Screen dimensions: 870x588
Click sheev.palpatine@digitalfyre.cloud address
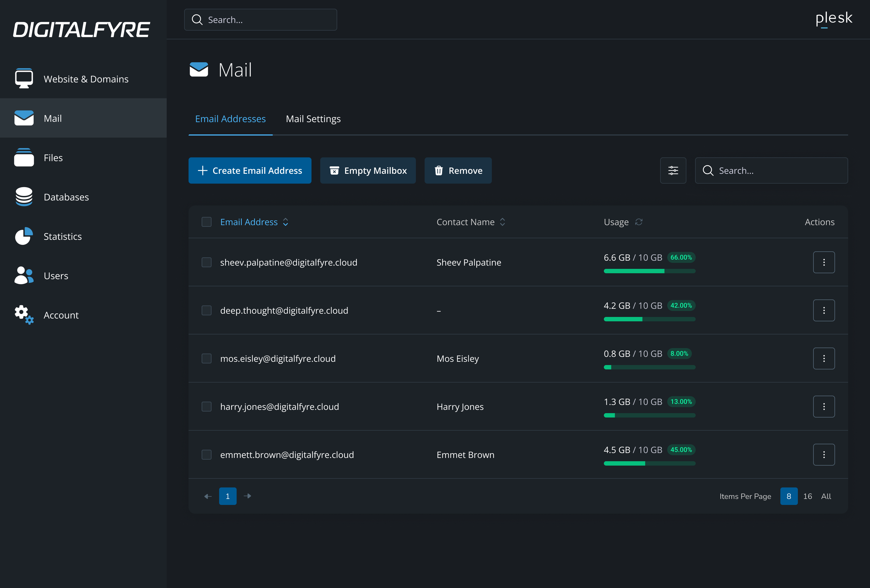pyautogui.click(x=289, y=262)
